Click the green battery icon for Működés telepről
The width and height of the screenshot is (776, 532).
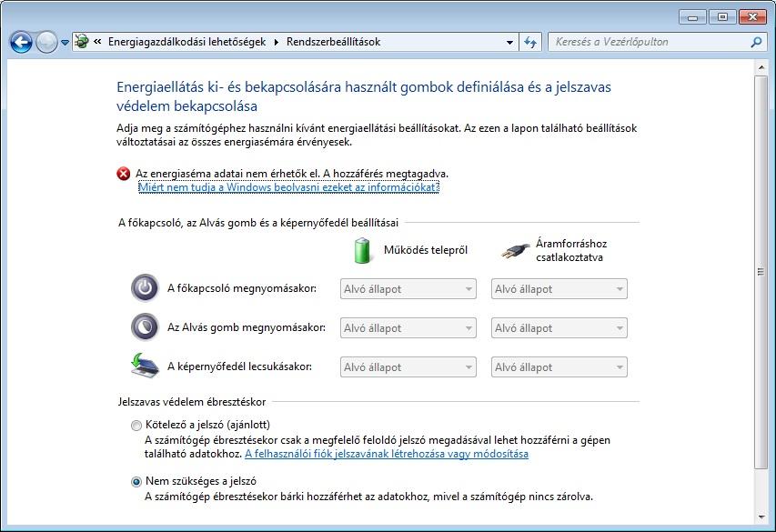pos(362,250)
